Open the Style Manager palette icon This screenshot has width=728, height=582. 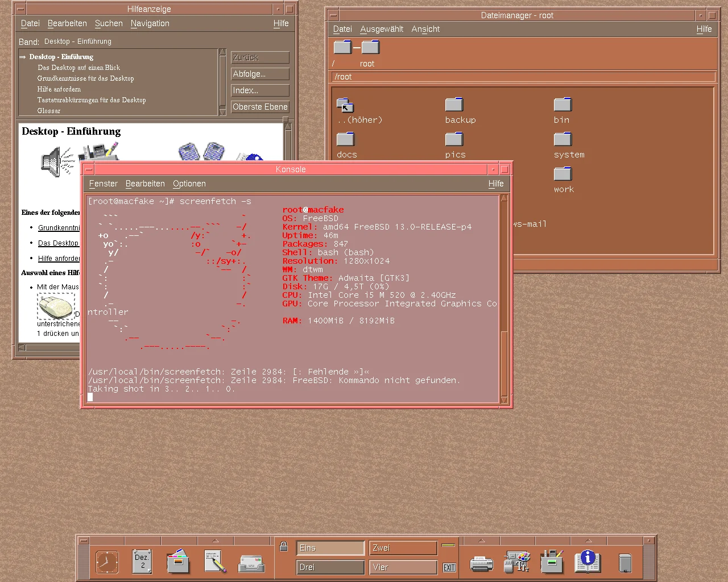[518, 562]
